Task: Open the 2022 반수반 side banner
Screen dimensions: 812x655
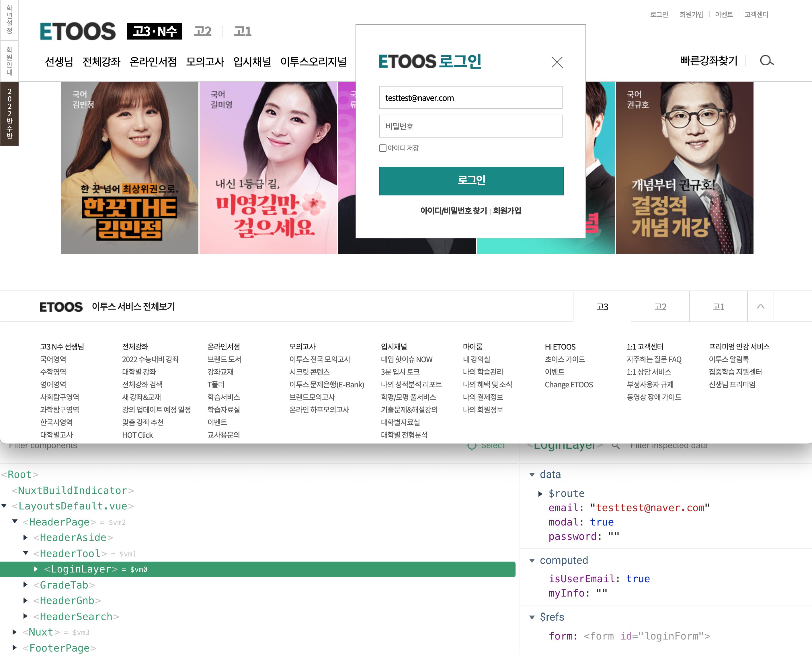Action: coord(9,113)
